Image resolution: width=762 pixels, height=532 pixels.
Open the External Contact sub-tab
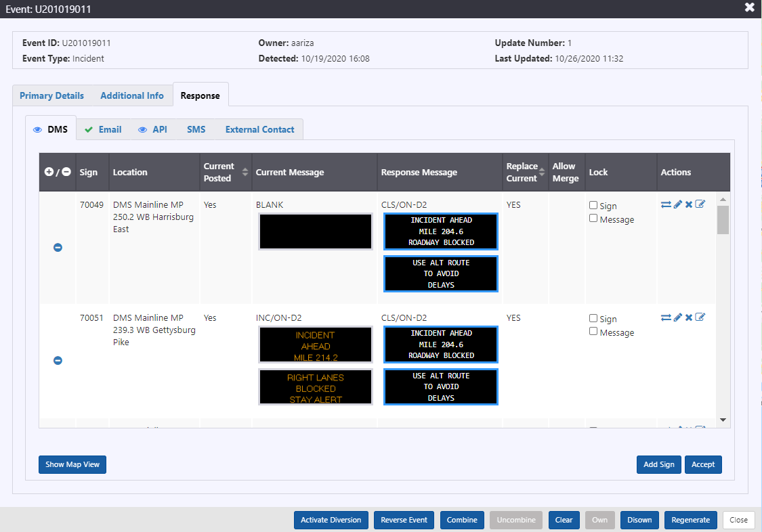(259, 129)
